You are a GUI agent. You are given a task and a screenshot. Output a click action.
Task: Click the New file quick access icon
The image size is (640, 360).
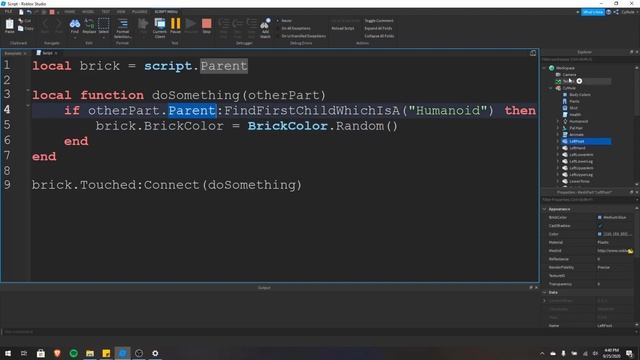pos(21,12)
